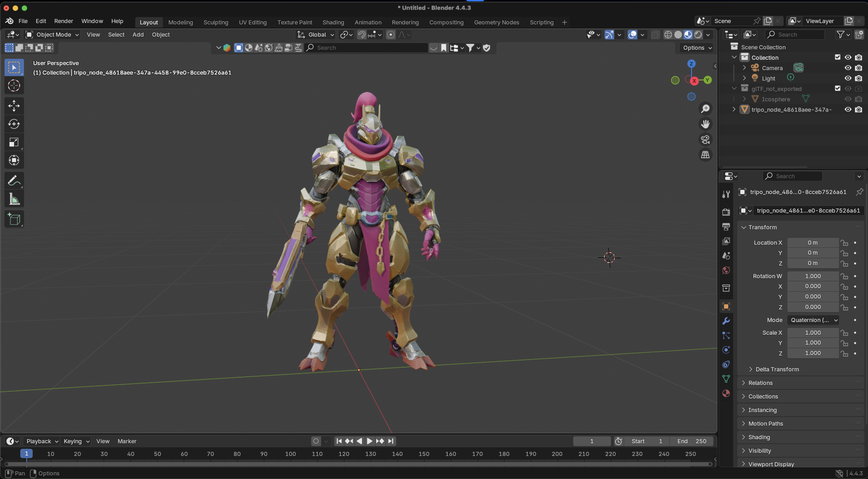Select the Add Cube tool

pyautogui.click(x=14, y=219)
